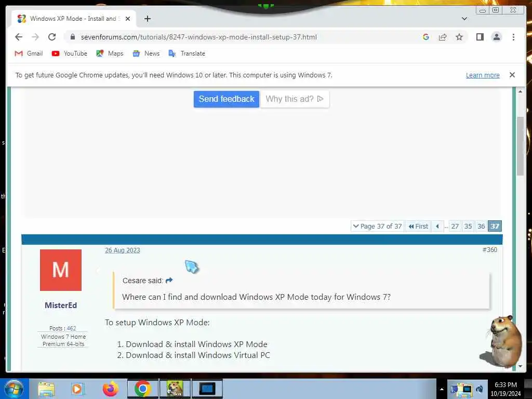
Task: Open the Chrome profile avatar
Action: pyautogui.click(x=496, y=37)
